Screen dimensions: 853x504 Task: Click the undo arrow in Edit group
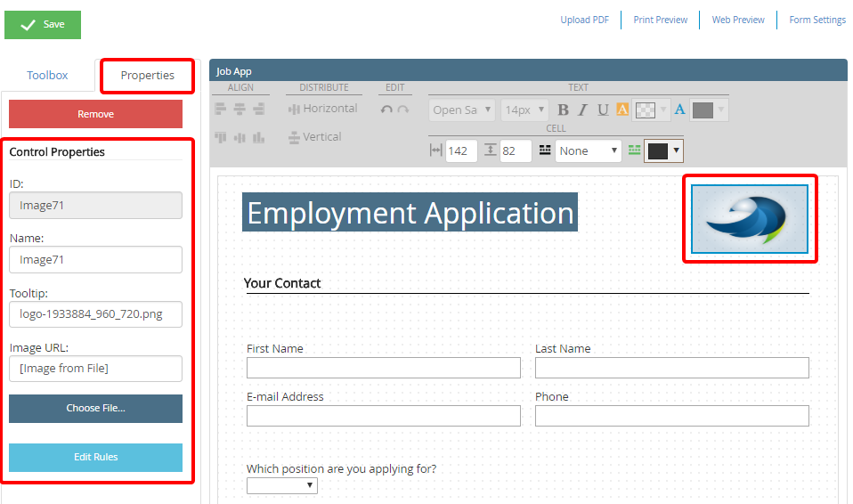pyautogui.click(x=386, y=110)
